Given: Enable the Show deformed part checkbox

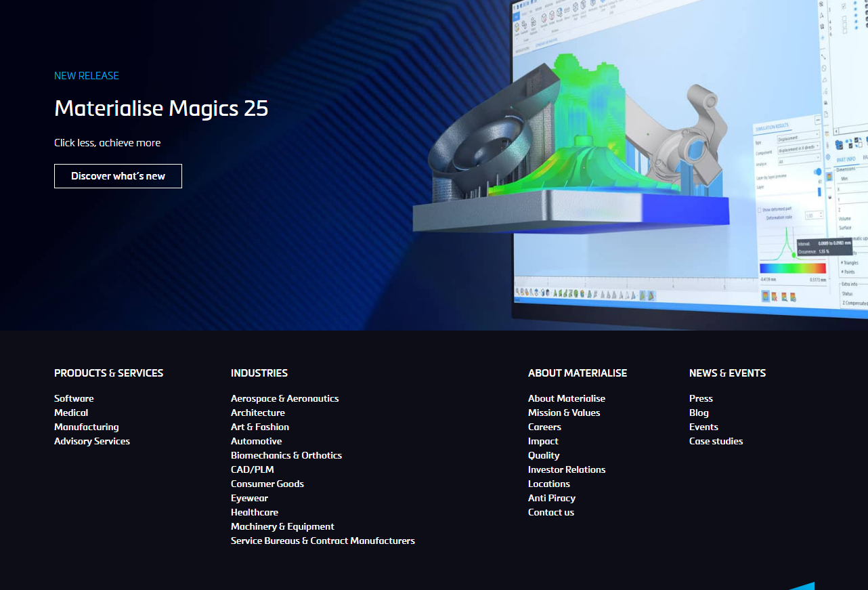Looking at the screenshot, I should click(759, 209).
